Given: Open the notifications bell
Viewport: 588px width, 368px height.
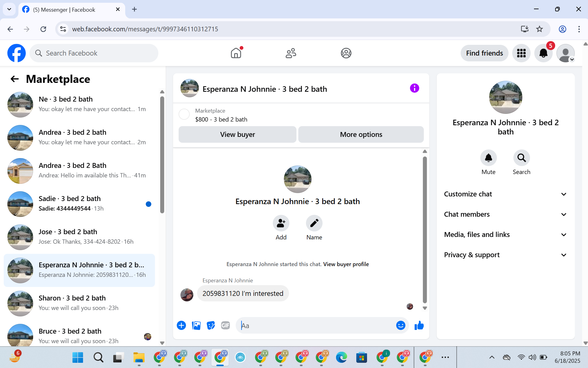Looking at the screenshot, I should click(543, 53).
